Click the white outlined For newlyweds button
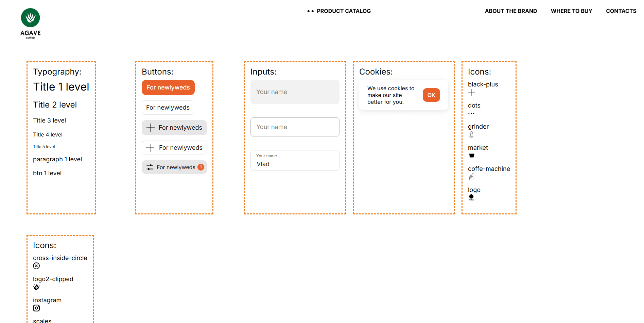 [168, 108]
